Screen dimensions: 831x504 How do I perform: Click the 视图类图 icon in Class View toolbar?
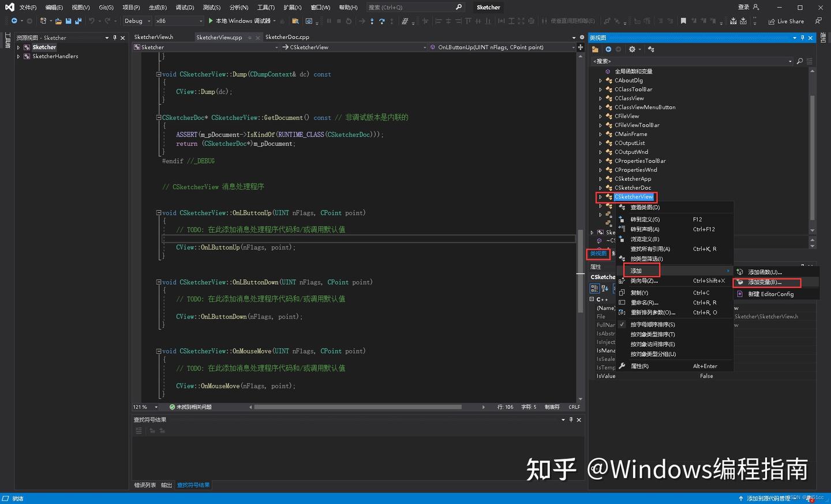pyautogui.click(x=651, y=49)
